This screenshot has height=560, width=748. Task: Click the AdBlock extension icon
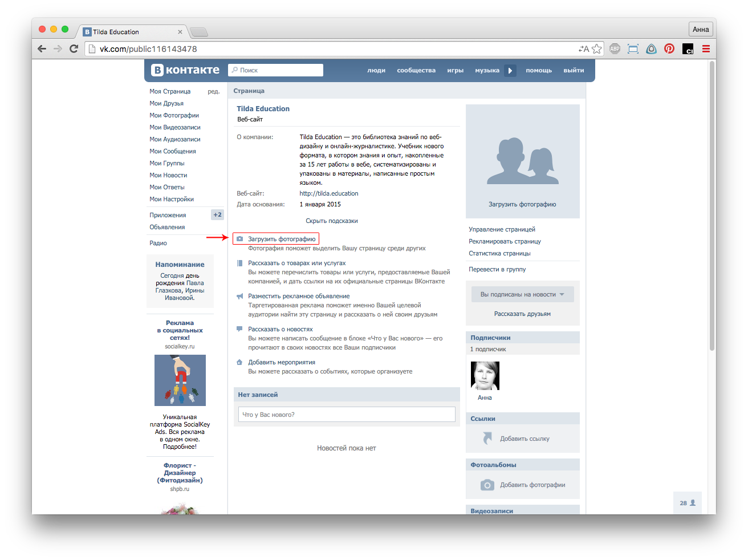point(615,49)
